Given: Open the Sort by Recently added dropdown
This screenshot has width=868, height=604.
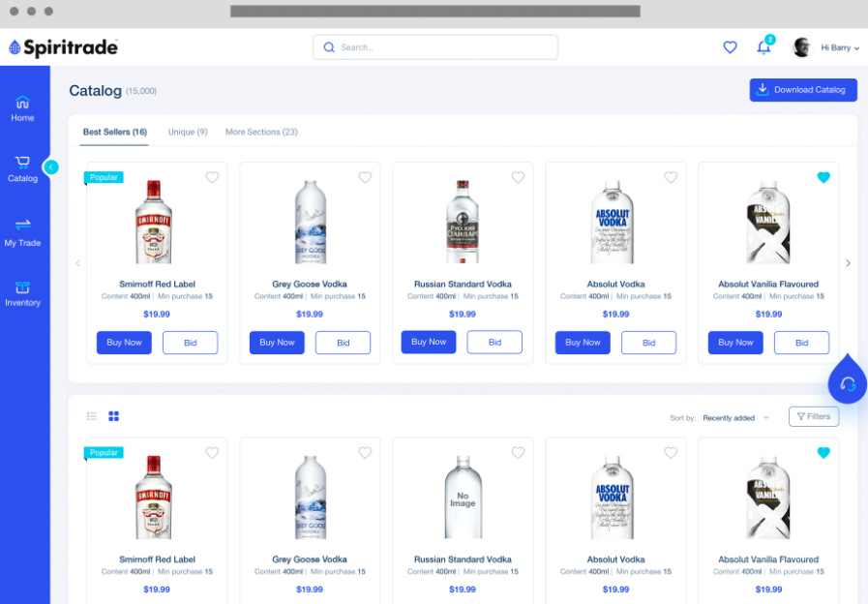Looking at the screenshot, I should point(735,418).
